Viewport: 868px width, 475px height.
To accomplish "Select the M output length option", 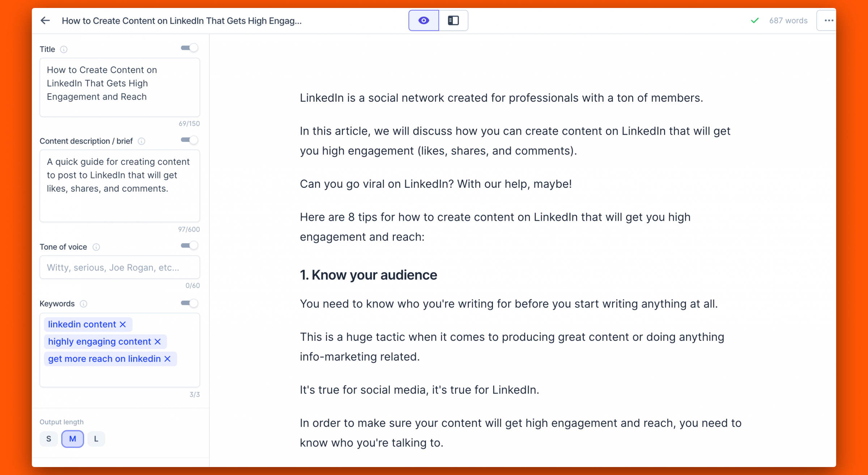I will coord(73,439).
